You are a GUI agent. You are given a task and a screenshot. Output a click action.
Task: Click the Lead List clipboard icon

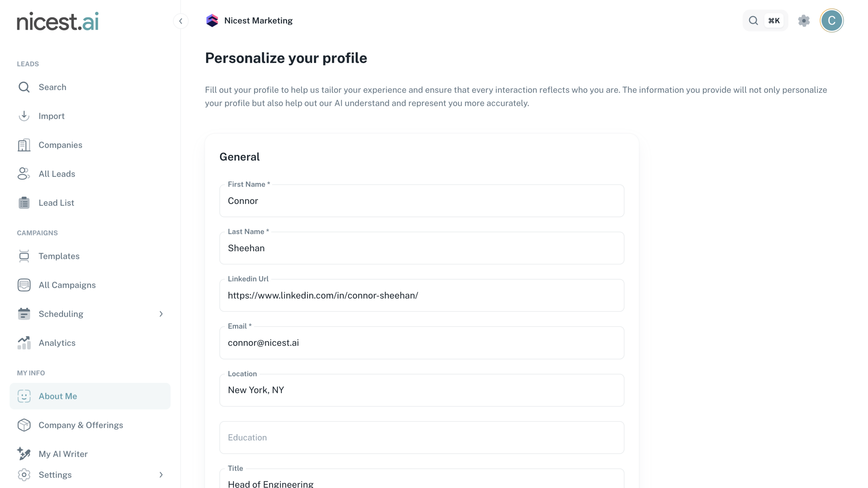(x=24, y=203)
